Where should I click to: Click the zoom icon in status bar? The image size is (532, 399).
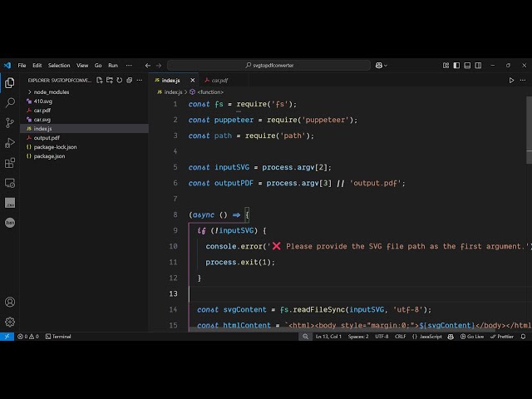pyautogui.click(x=305, y=337)
